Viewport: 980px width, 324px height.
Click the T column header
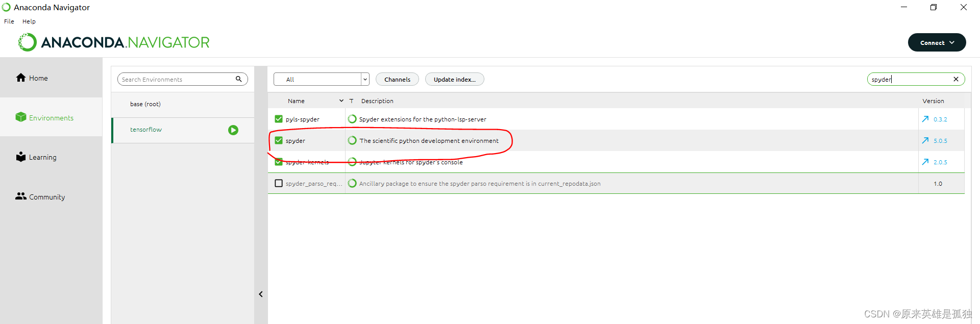[x=351, y=101]
